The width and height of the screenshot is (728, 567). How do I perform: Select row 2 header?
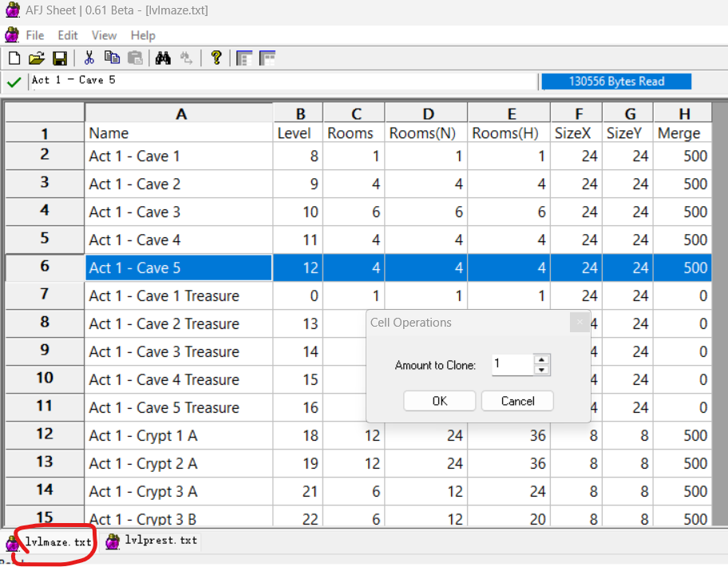(45, 155)
